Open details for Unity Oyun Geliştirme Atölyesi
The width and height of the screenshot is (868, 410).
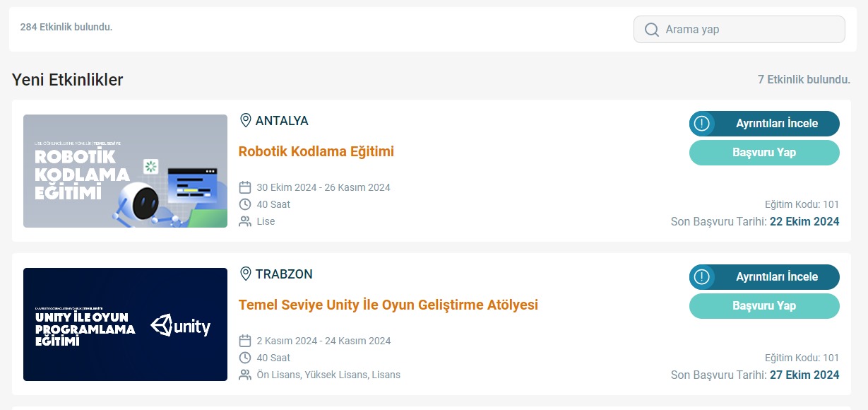click(764, 277)
